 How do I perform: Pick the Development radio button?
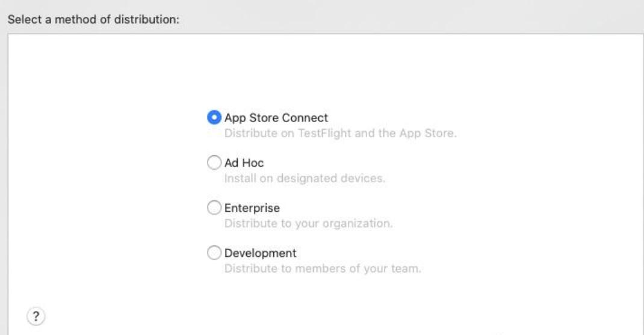(214, 253)
